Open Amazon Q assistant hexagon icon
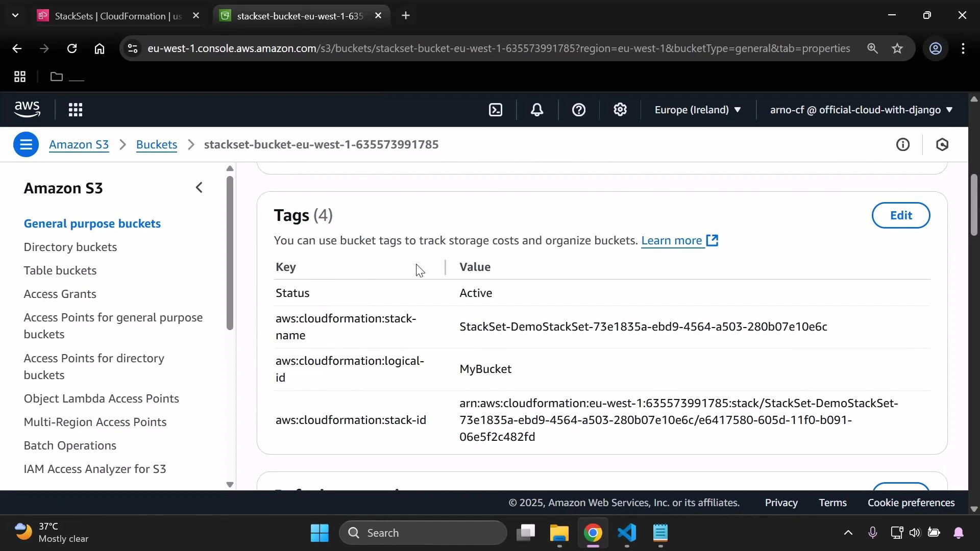 (x=942, y=144)
